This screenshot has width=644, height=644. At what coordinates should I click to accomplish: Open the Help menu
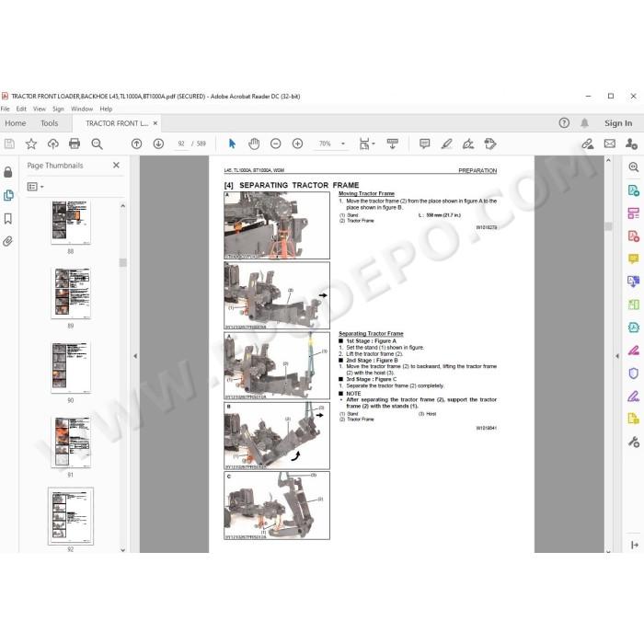pyautogui.click(x=106, y=109)
